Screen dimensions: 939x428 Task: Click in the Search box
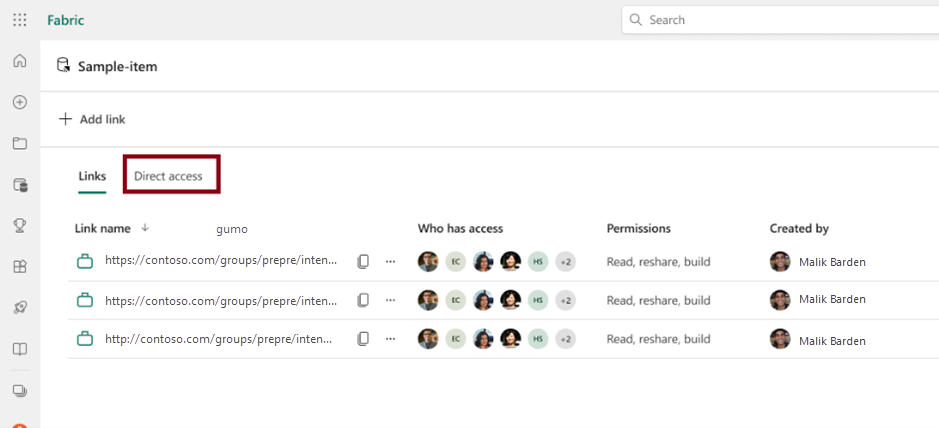point(780,20)
